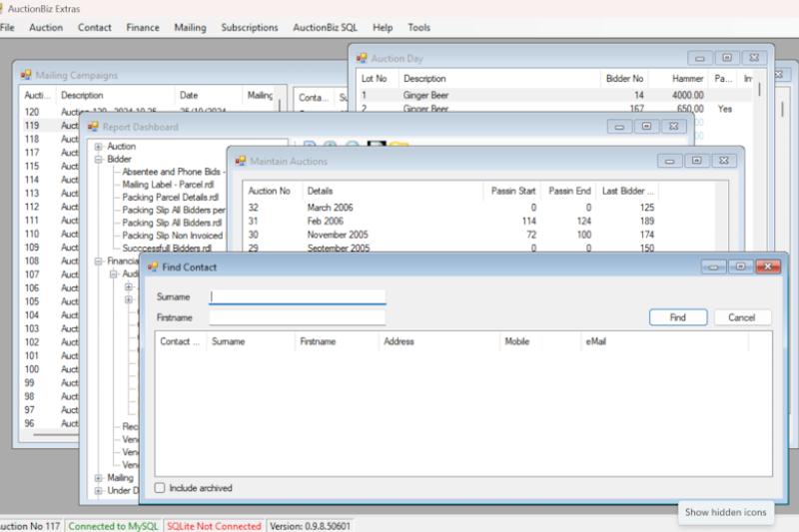Click the Report Dashboard window icon
799x532 pixels.
point(94,127)
